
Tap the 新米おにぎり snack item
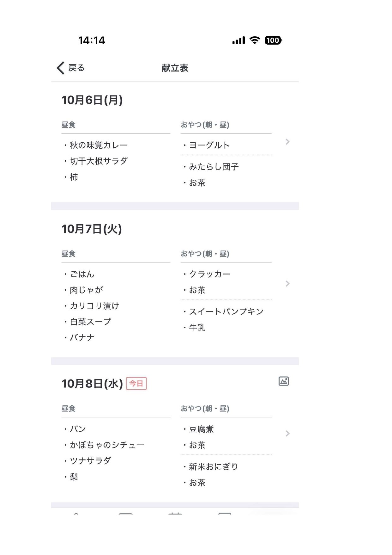point(213,466)
